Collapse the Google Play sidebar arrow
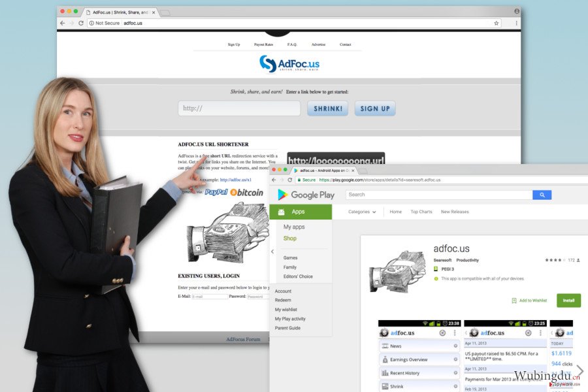This screenshot has height=392, width=588. pyautogui.click(x=272, y=252)
